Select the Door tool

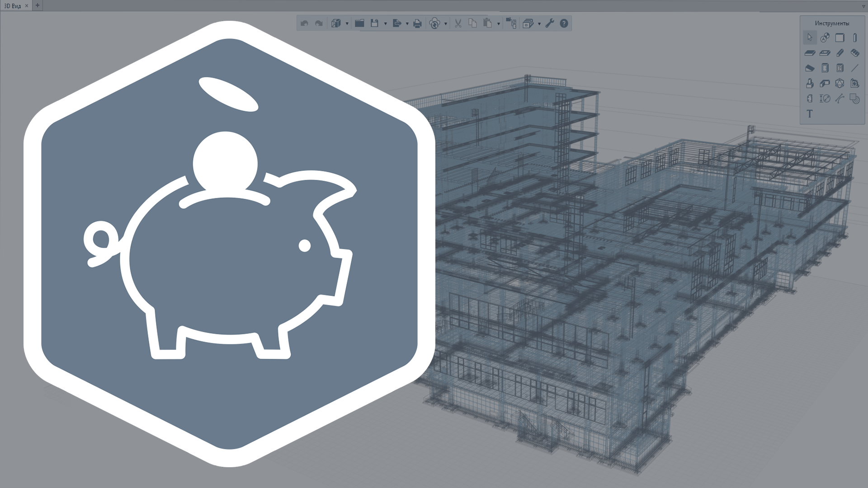(825, 68)
